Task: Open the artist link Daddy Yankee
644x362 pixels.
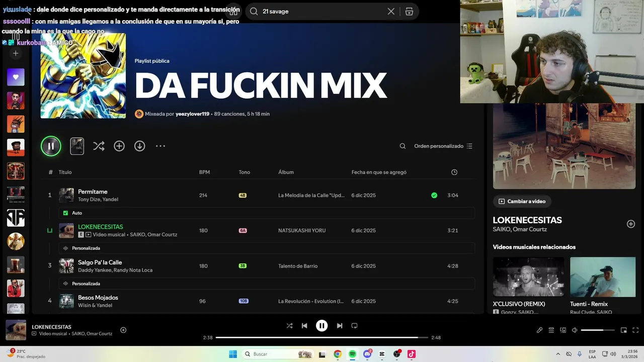Action: (x=95, y=270)
